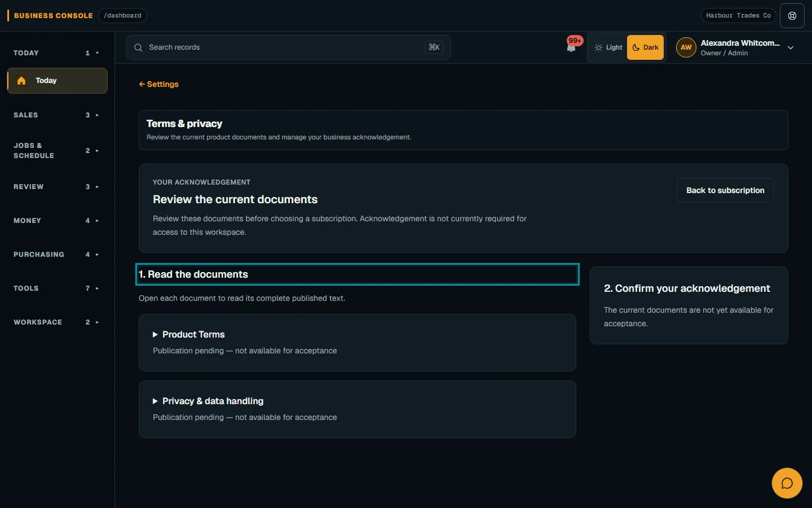Open the chat bubble floating button
812x508 pixels.
tap(787, 483)
